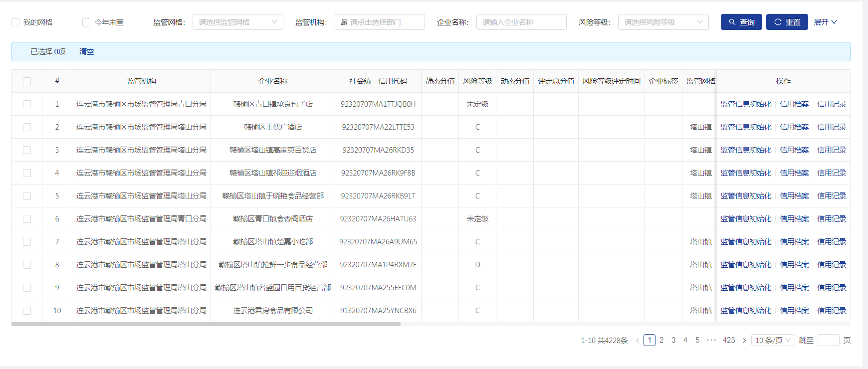The image size is (868, 369).
Task: Open the 监管网格 dropdown
Action: (x=237, y=22)
